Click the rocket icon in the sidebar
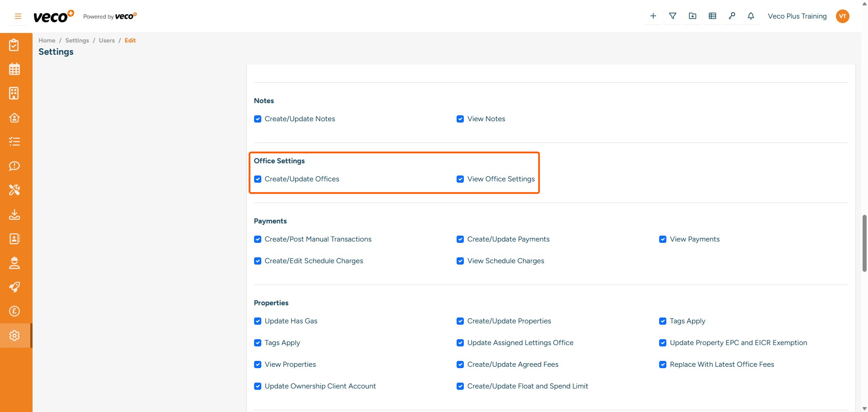The width and height of the screenshot is (868, 412). click(x=15, y=287)
